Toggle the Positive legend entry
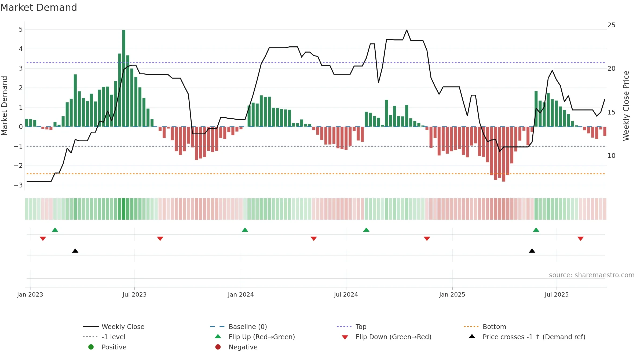 (107, 347)
